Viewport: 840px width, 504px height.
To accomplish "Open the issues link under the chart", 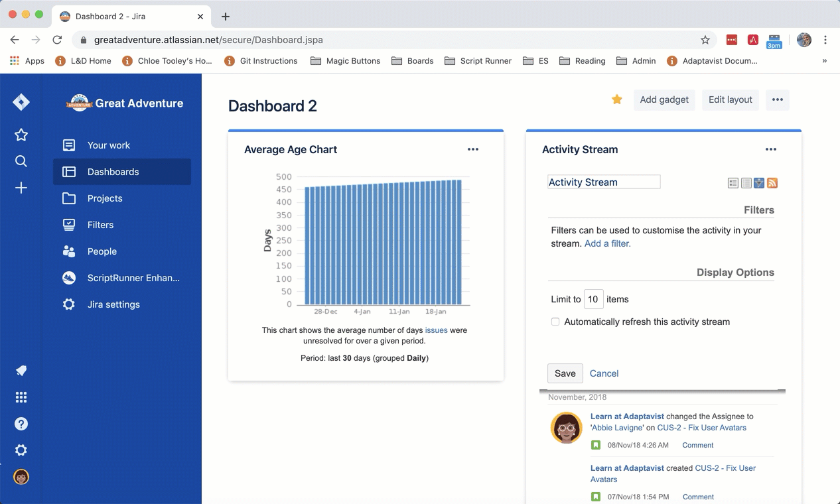I will click(x=437, y=330).
